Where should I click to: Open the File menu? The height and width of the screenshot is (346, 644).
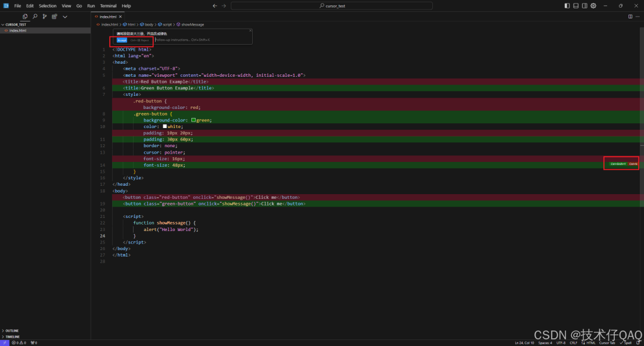coord(18,6)
